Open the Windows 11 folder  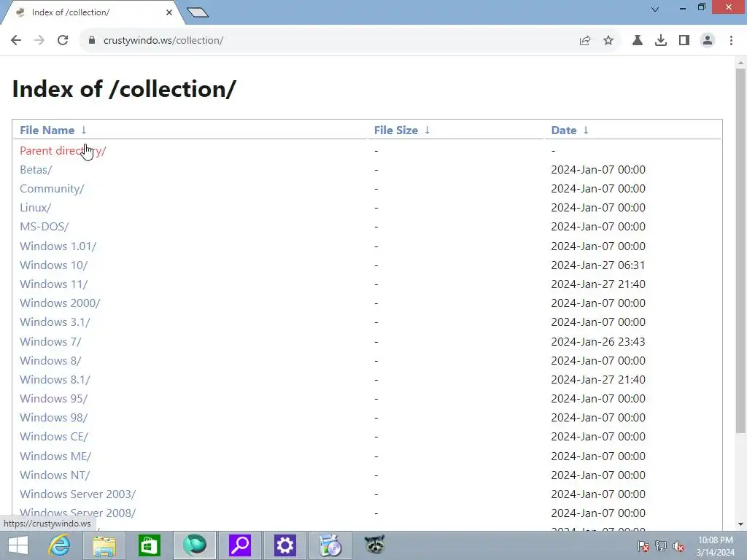(54, 284)
